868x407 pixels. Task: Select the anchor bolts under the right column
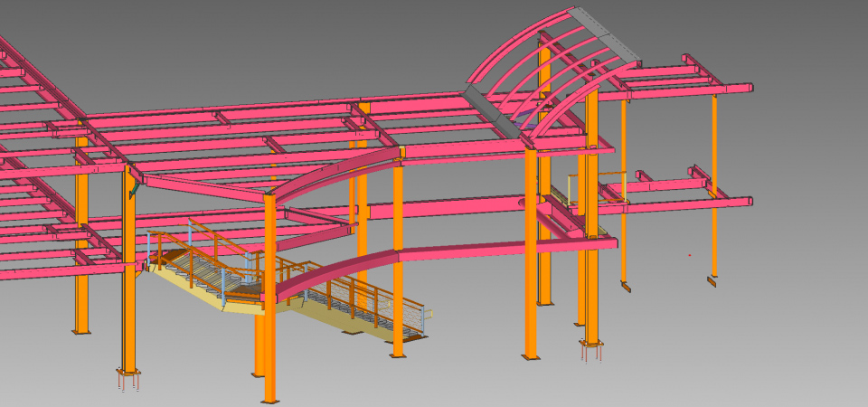(591, 352)
